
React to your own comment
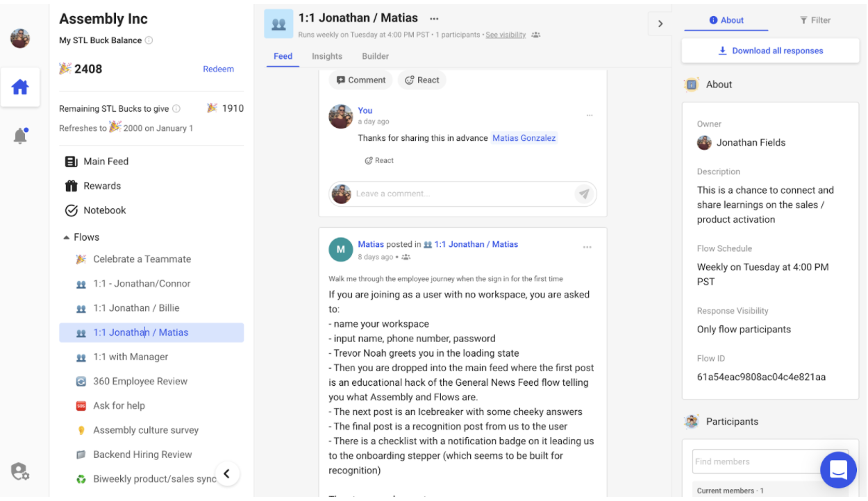point(379,160)
